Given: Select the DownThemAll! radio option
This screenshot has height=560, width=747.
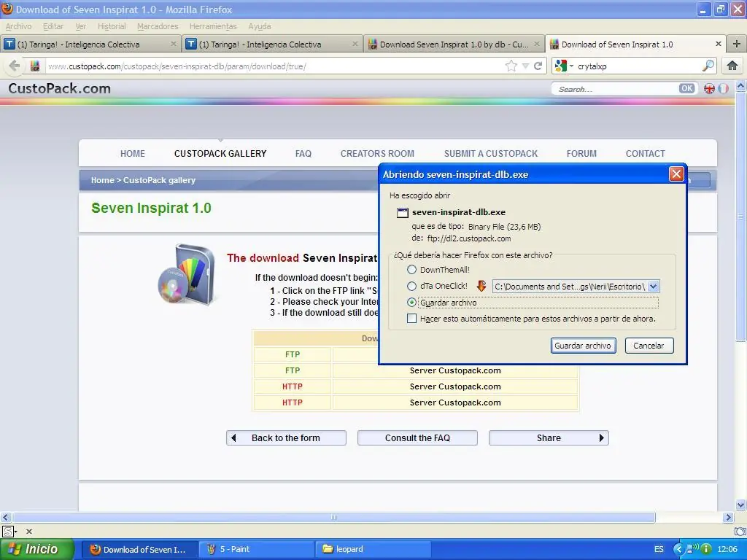Looking at the screenshot, I should point(411,270).
